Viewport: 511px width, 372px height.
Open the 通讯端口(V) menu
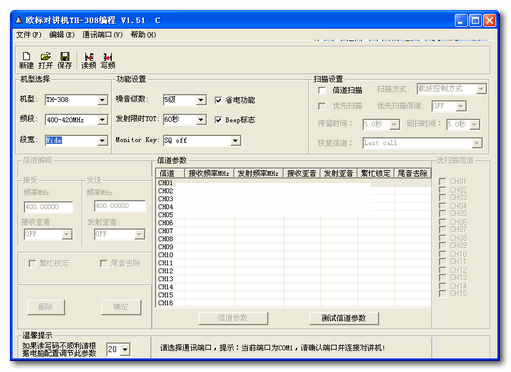tap(102, 35)
